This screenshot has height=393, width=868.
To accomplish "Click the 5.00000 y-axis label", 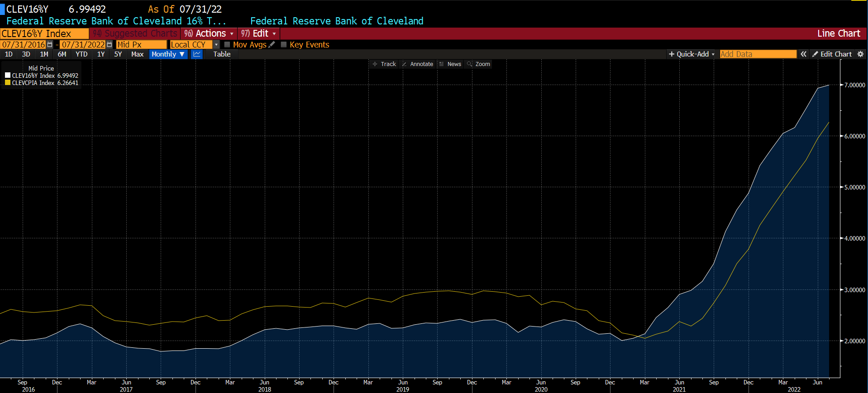I will [854, 187].
